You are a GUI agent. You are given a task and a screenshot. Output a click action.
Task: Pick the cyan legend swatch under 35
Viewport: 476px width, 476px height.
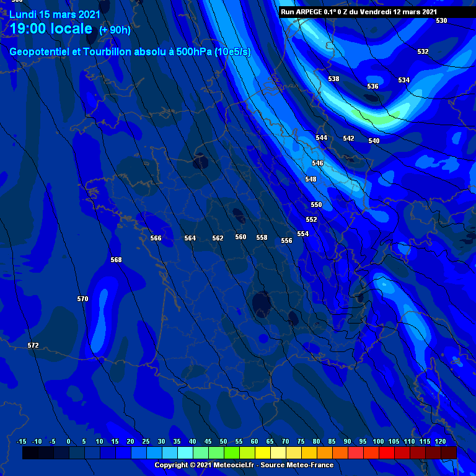185,453
